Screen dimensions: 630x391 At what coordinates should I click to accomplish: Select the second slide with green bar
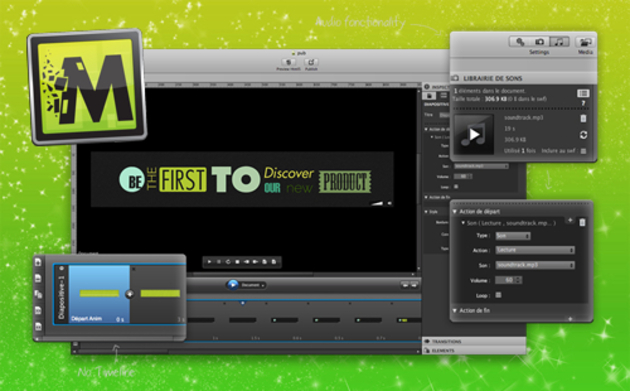tap(158, 294)
